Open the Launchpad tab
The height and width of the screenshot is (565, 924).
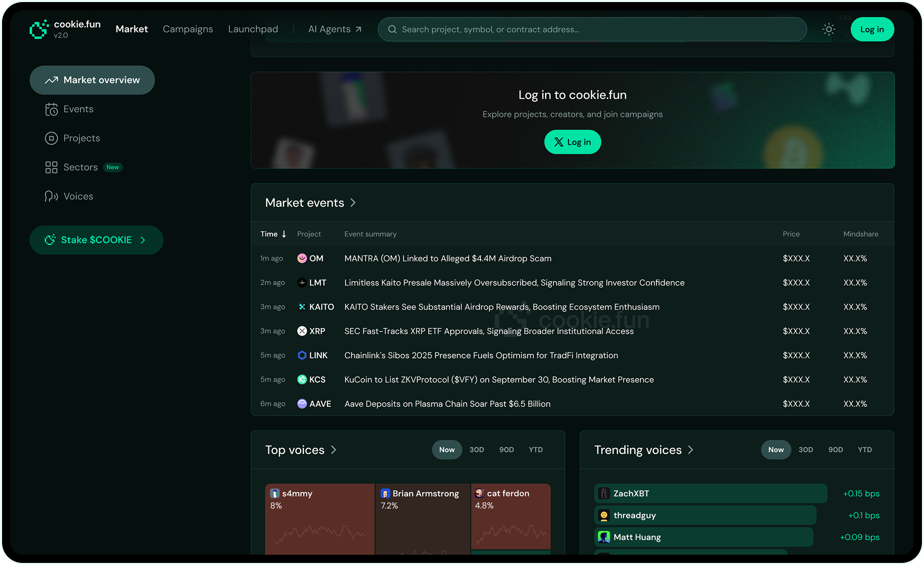[253, 29]
